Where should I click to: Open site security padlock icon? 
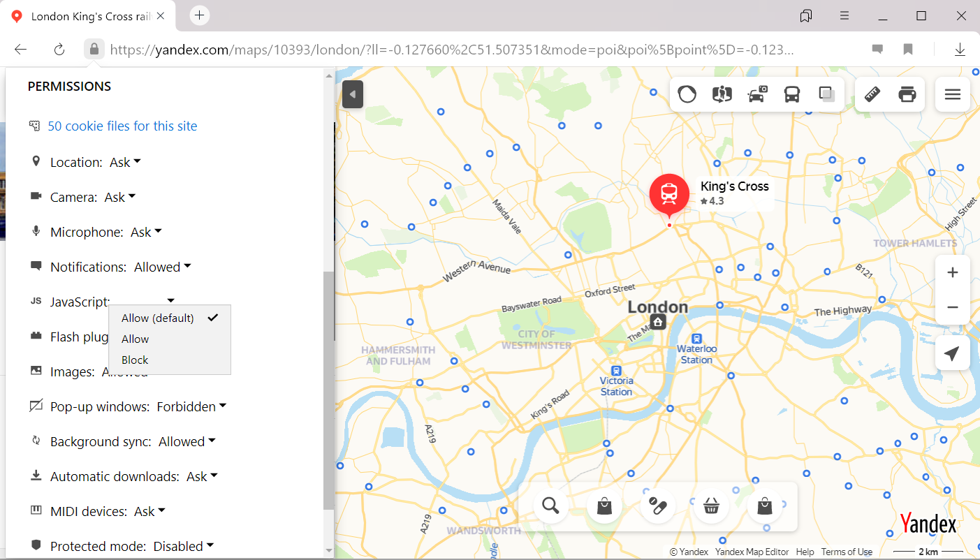coord(94,50)
